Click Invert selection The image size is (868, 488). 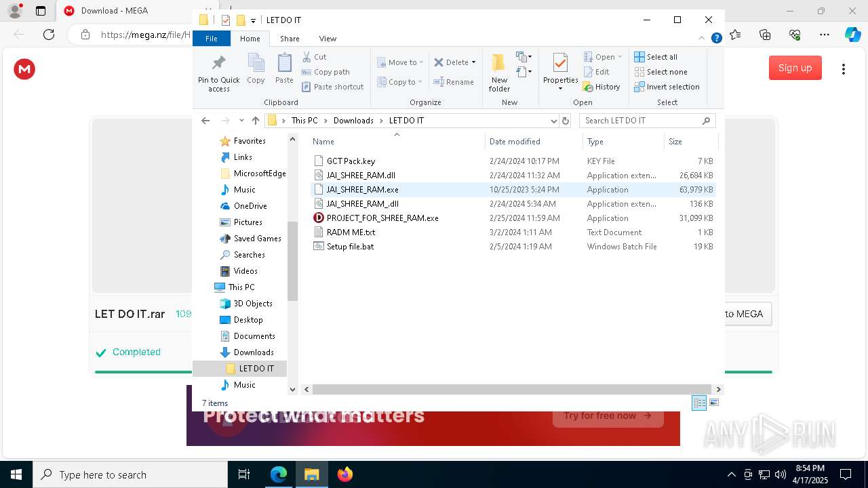[x=667, y=87]
